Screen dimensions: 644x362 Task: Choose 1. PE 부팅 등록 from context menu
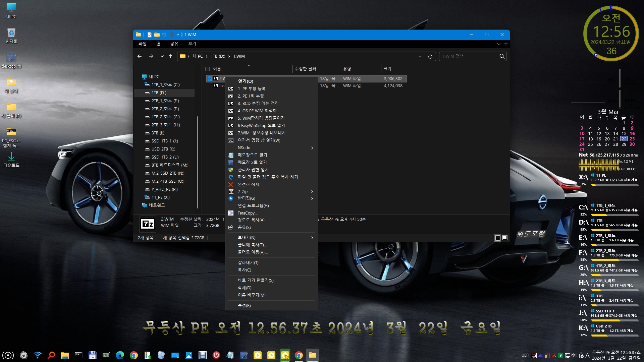click(x=272, y=89)
